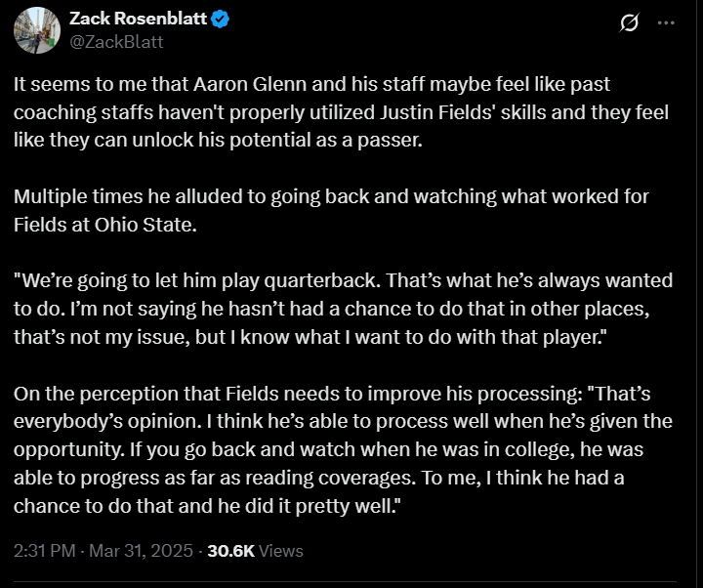Viewport: 703px width, 588px height.
Task: Click the Zack Rosenblatt display name
Action: click(138, 20)
